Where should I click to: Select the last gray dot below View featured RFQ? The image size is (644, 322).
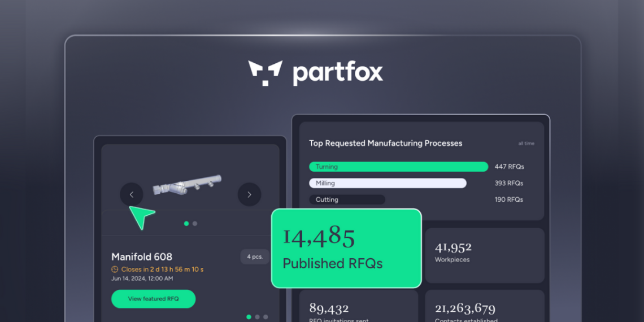[266, 317]
